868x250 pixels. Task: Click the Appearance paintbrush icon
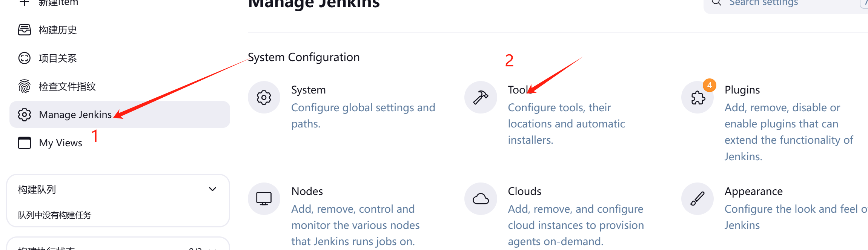[697, 199]
